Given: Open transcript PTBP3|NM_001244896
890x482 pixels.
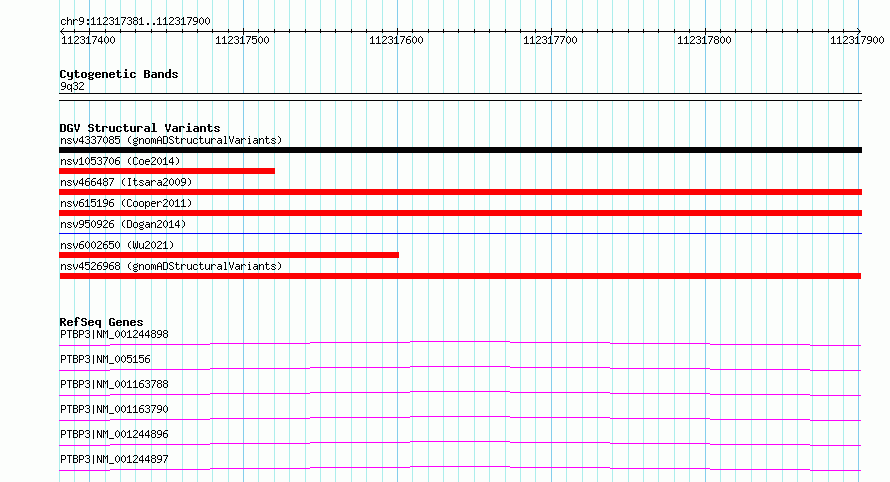Looking at the screenshot, I should pos(114,434).
